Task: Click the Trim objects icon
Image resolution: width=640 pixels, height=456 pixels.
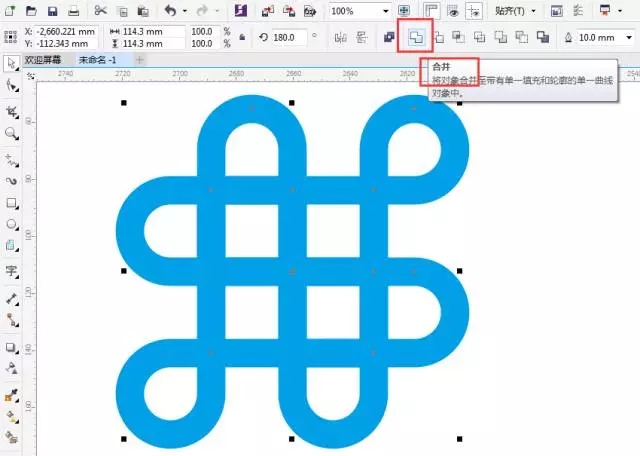Action: (x=438, y=38)
